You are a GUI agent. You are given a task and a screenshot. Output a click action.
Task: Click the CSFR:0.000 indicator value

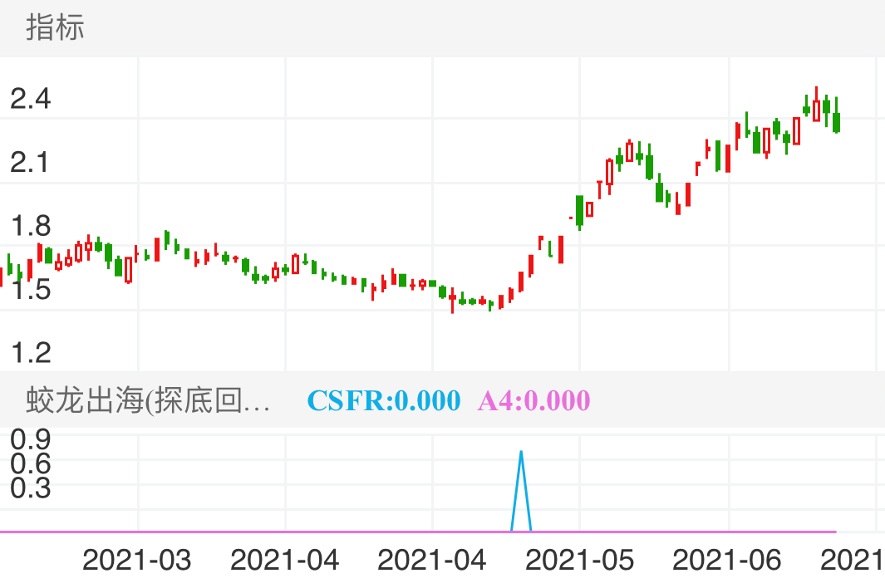[383, 400]
